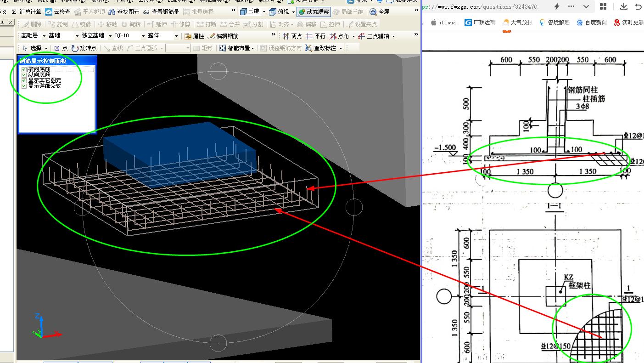Viewport: 644px width, 363px height.
Task: Toggle 动态观察 orbit mode
Action: point(314,12)
